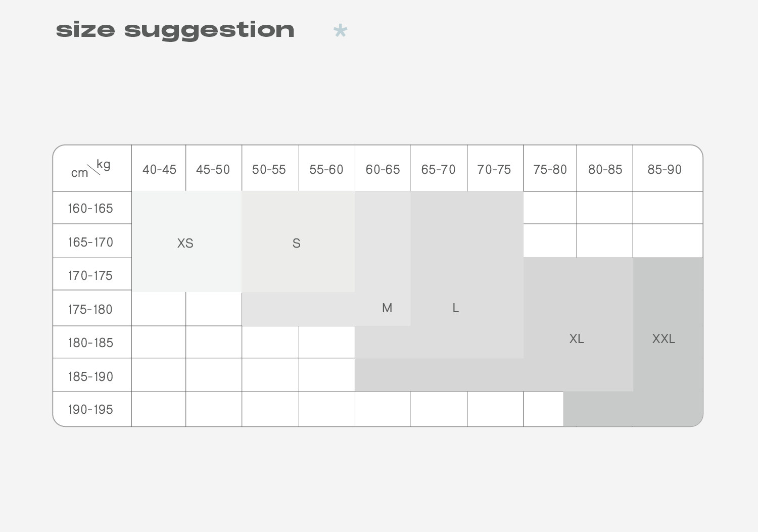Screen dimensions: 758x532
Task: Select the 40-45 kg column header
Action: (159, 169)
